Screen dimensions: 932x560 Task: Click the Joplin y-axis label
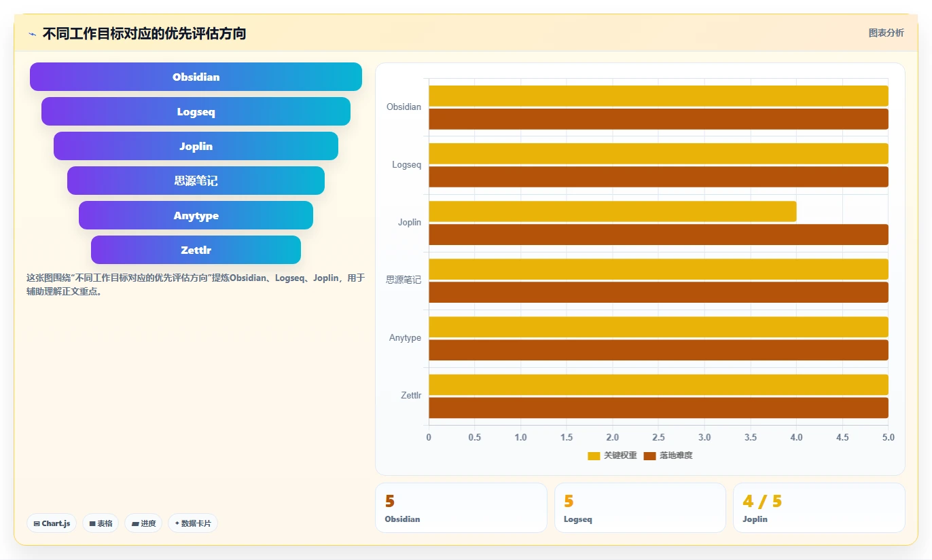pos(410,223)
